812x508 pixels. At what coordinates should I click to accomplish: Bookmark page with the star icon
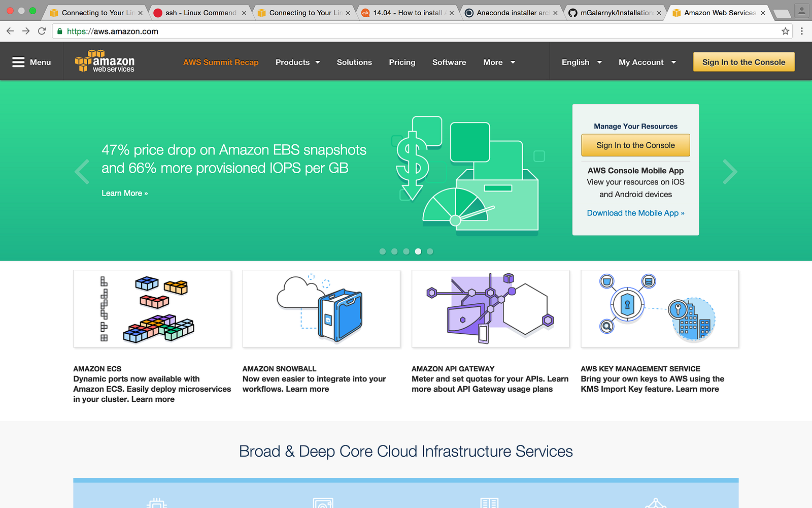pyautogui.click(x=785, y=31)
